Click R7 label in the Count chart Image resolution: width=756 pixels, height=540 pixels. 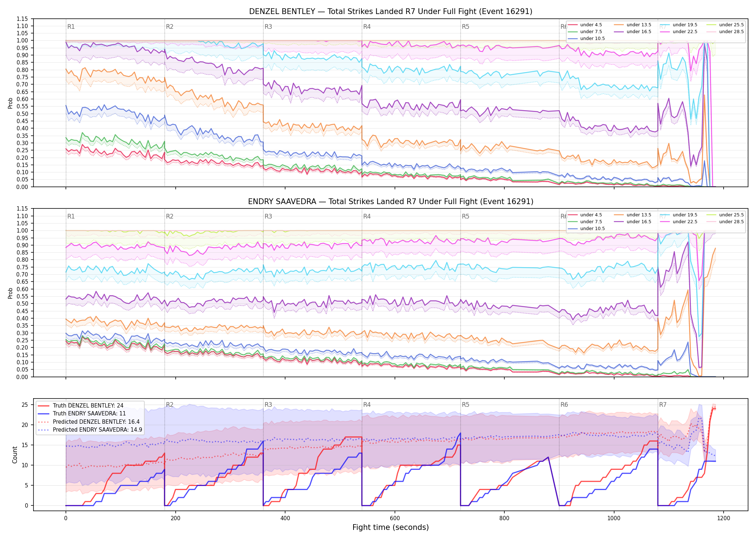663,405
